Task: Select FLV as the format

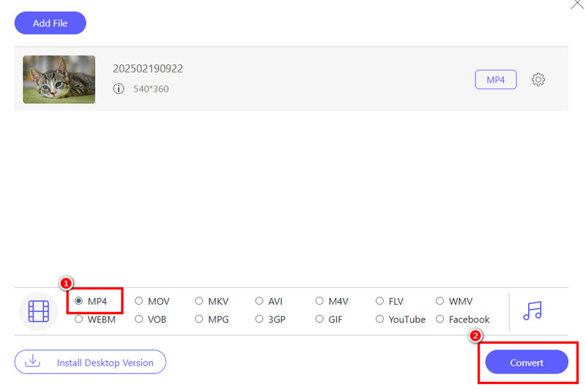Action: pos(379,301)
